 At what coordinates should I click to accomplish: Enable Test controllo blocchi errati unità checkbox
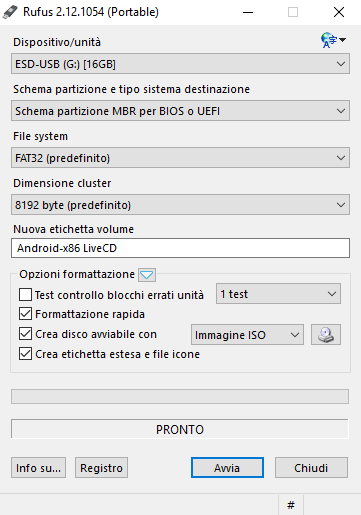point(26,295)
